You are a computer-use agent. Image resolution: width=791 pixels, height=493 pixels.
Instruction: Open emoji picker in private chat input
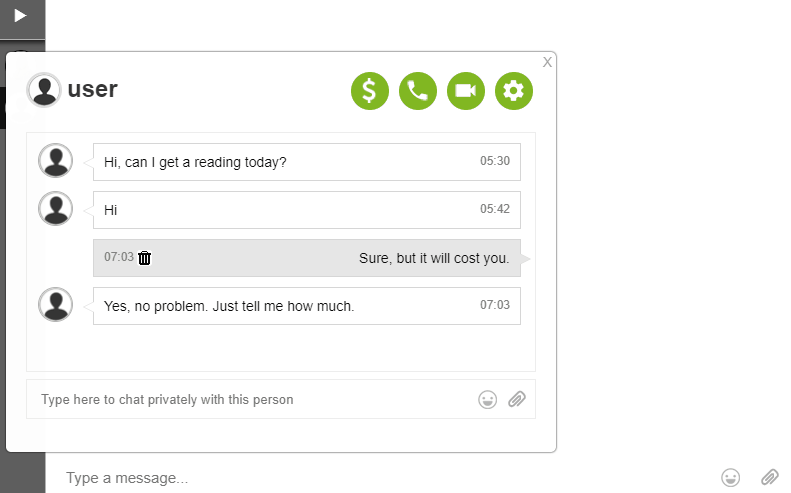[x=487, y=400]
